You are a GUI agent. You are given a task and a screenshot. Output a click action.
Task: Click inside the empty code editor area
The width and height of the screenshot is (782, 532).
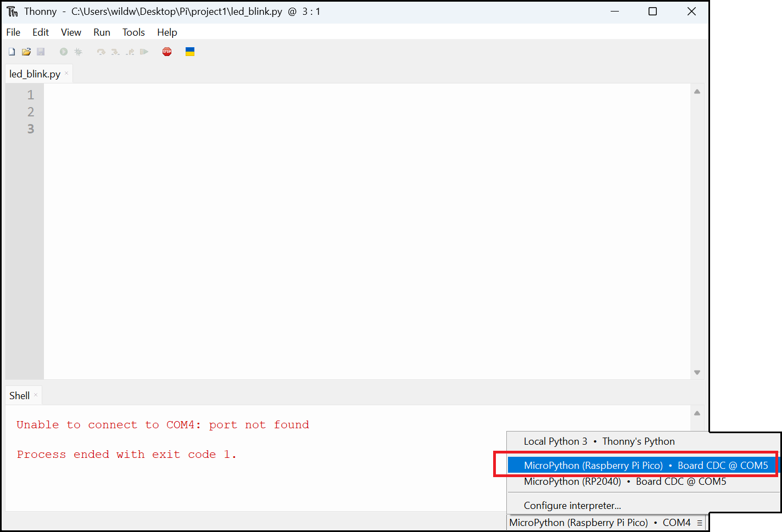click(367, 231)
